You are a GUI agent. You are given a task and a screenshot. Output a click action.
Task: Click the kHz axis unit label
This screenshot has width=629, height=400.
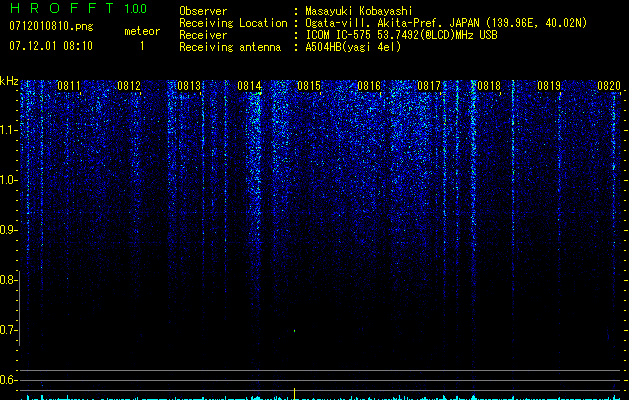[x=9, y=81]
